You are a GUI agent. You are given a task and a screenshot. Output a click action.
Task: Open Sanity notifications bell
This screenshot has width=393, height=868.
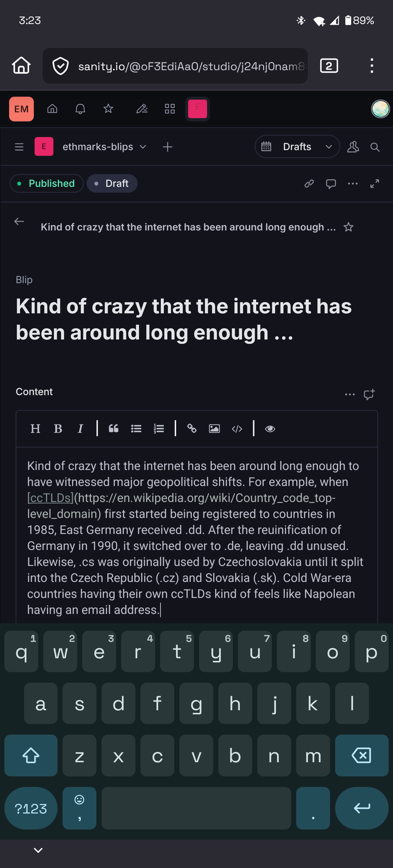tap(80, 109)
